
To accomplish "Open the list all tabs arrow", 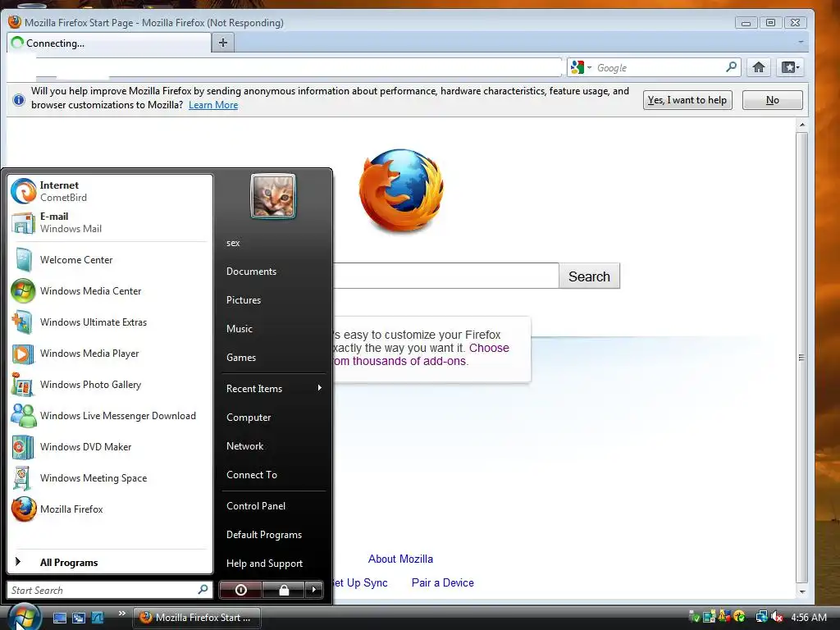I will coord(801,42).
